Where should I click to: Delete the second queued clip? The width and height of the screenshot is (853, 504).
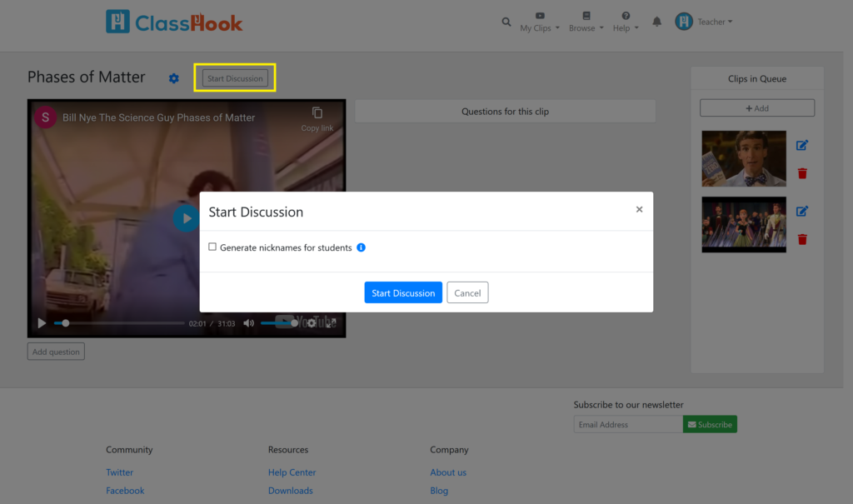tap(802, 239)
